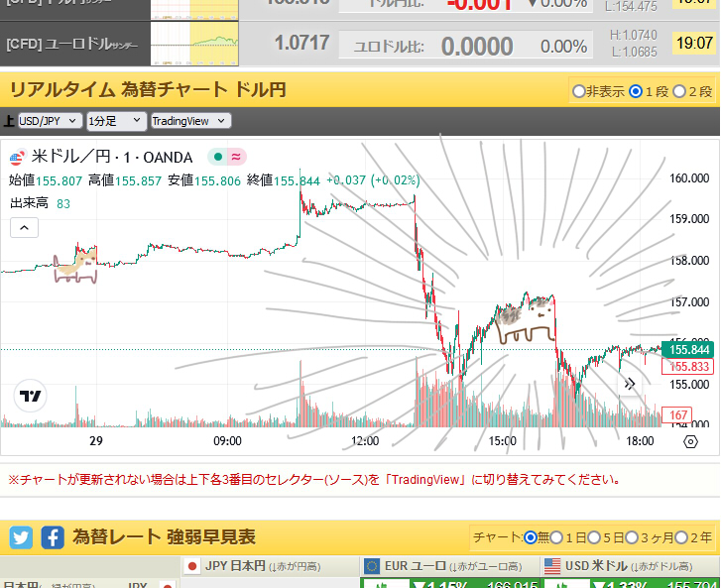Click the TradingView logo on the chart
Screen dimensions: 721x588
(x=31, y=396)
